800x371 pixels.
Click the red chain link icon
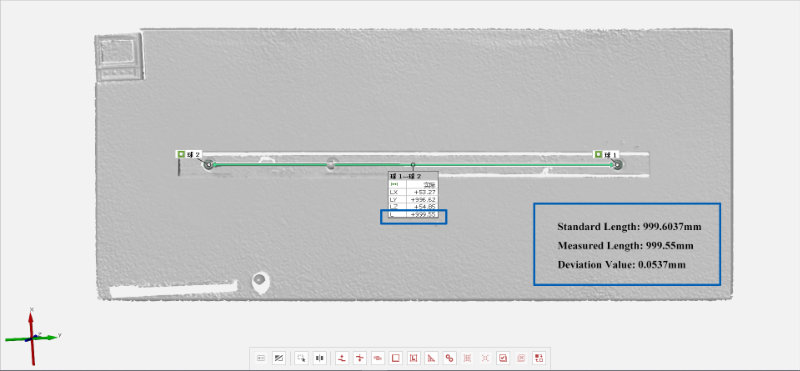click(449, 358)
